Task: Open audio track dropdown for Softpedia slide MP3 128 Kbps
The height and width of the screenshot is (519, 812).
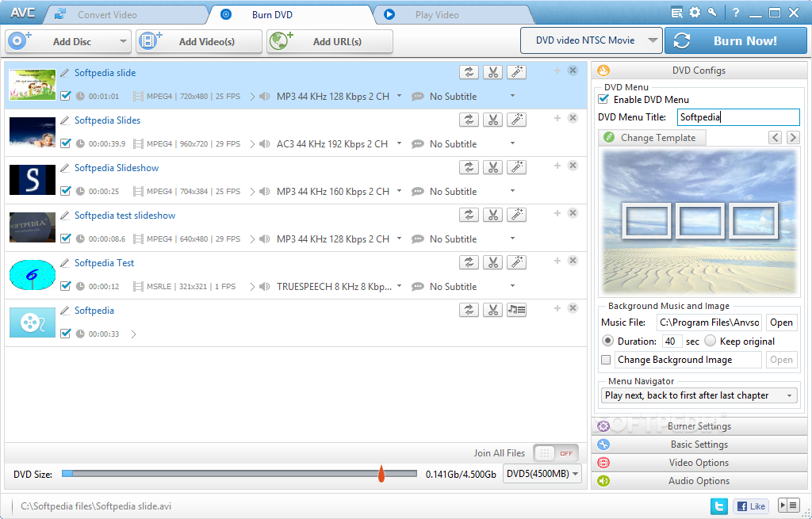Action: 399,96
